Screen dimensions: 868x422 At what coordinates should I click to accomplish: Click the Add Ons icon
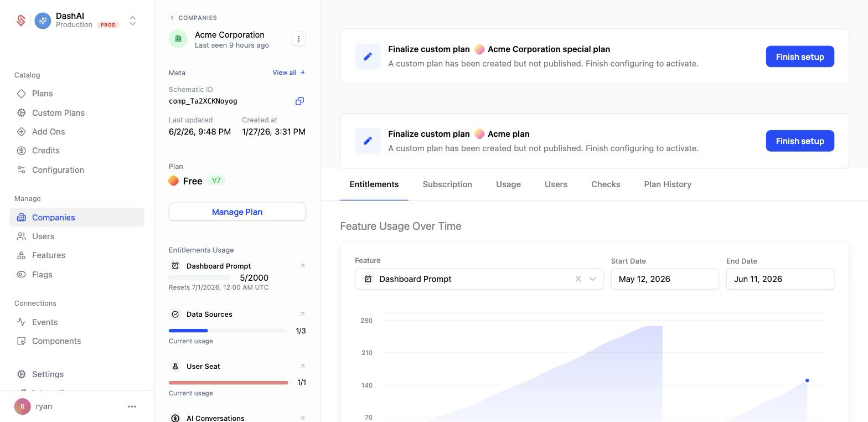point(22,132)
